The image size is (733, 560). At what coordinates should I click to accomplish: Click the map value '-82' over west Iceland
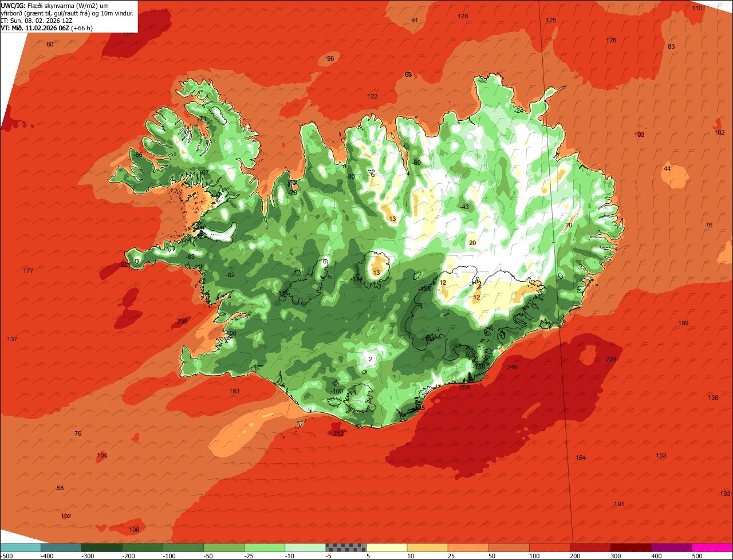pyautogui.click(x=230, y=275)
